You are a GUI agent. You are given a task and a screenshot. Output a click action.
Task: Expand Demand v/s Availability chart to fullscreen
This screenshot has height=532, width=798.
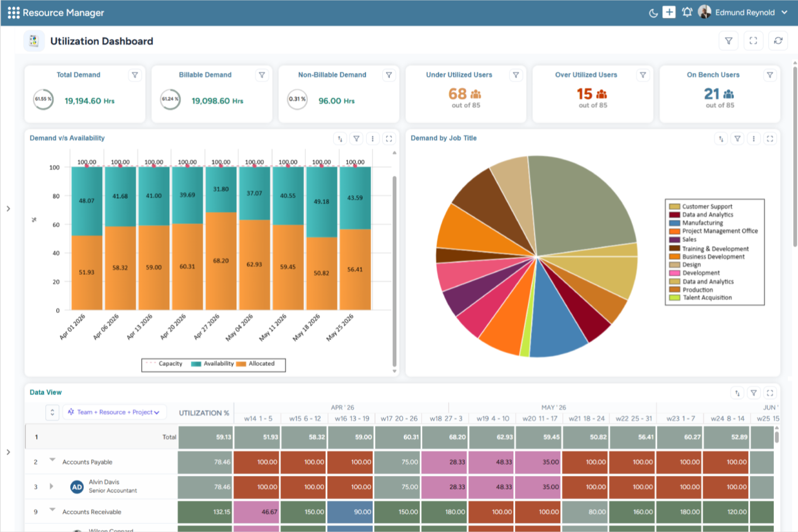389,139
